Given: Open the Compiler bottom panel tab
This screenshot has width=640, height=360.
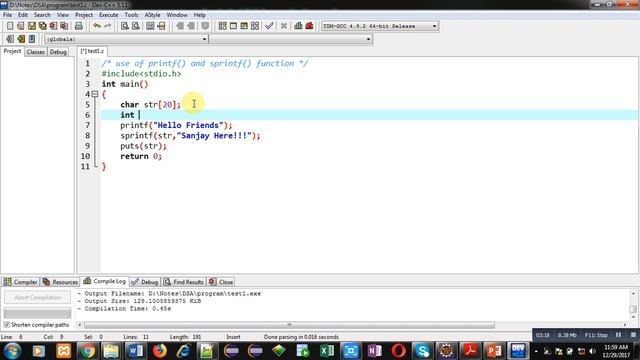Looking at the screenshot, I should tap(20, 282).
